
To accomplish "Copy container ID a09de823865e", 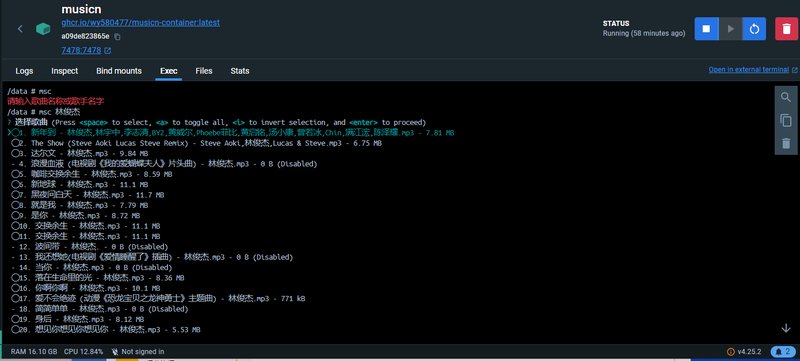I will point(117,36).
